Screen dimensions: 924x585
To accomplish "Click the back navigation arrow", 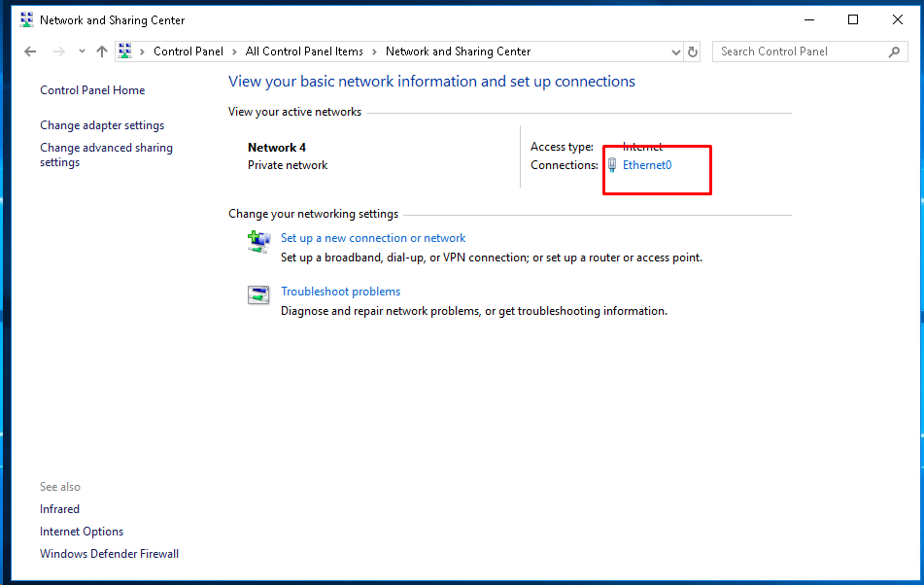I will click(29, 52).
